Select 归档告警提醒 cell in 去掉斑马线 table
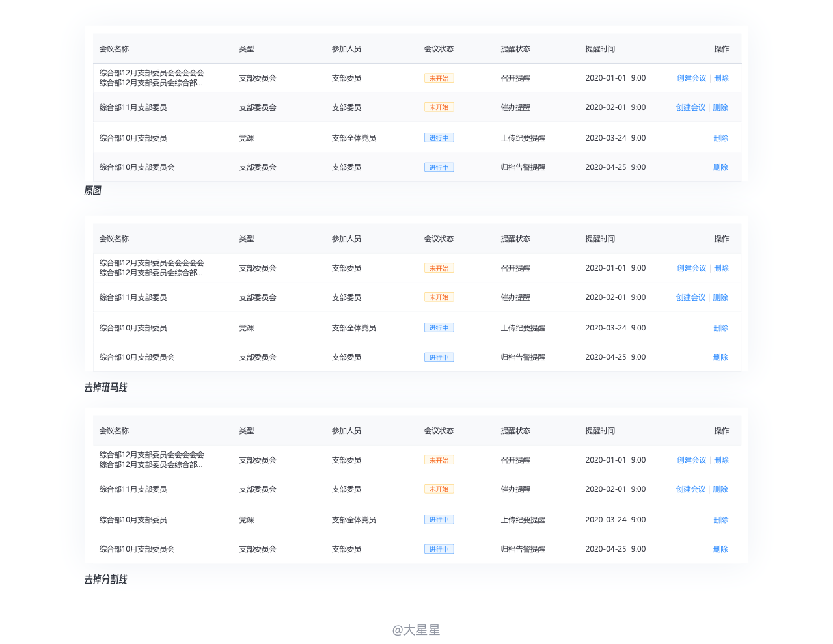 [x=523, y=357]
